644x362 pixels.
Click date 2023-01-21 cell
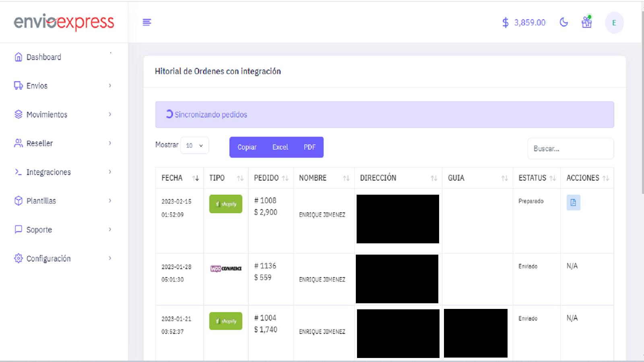tap(176, 319)
